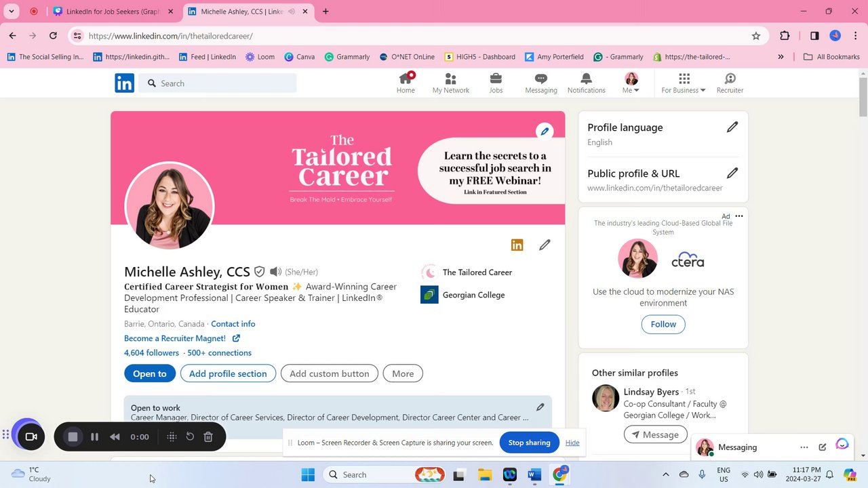Click the LinkedIn logo
The width and height of the screenshot is (868, 488).
(124, 83)
